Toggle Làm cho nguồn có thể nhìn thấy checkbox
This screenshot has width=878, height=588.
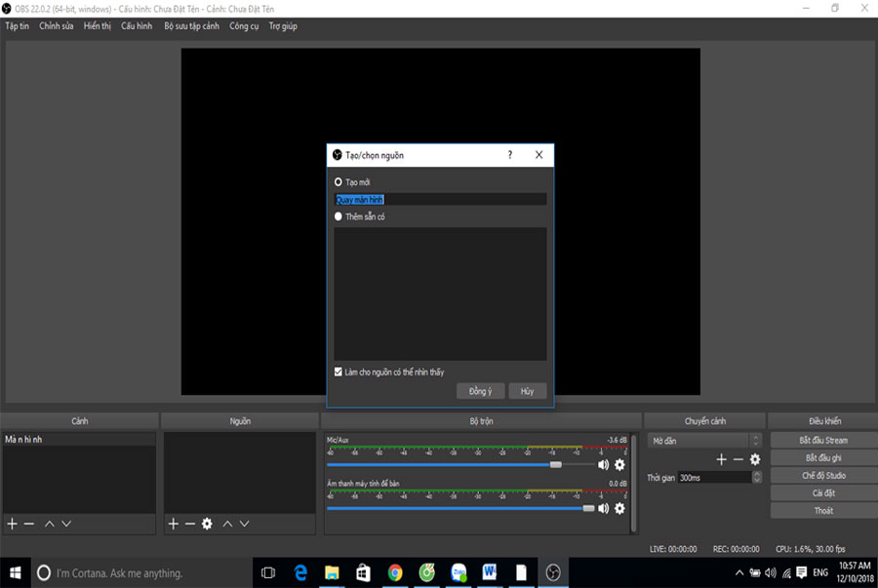pyautogui.click(x=339, y=372)
